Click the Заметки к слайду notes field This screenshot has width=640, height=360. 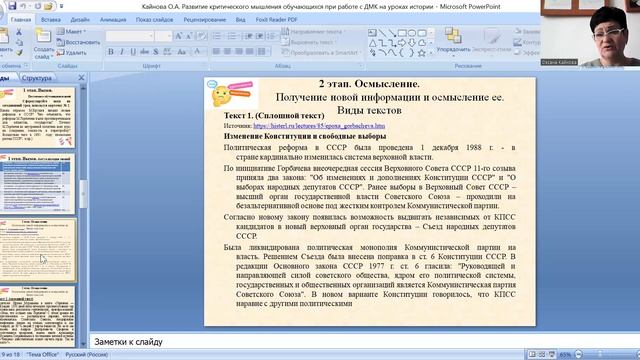click(x=364, y=342)
